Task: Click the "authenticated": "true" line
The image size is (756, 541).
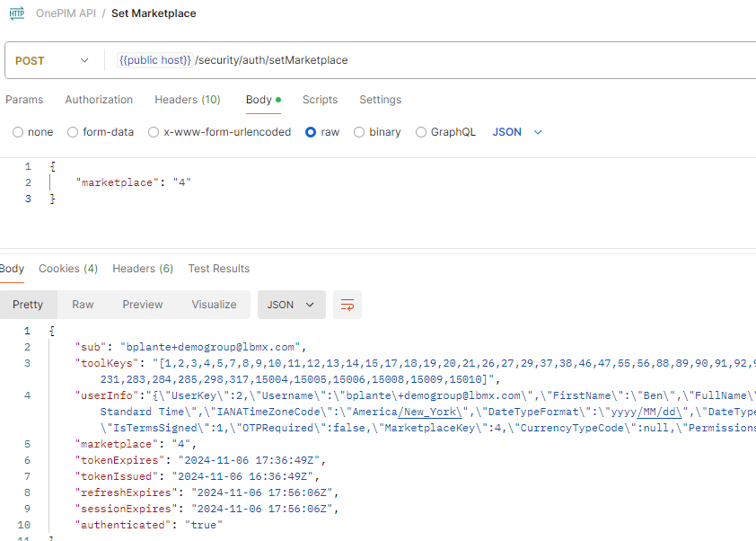Action: point(148,525)
